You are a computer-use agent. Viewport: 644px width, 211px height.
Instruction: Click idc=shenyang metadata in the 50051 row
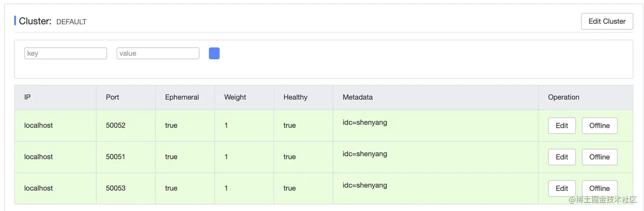pyautogui.click(x=365, y=154)
